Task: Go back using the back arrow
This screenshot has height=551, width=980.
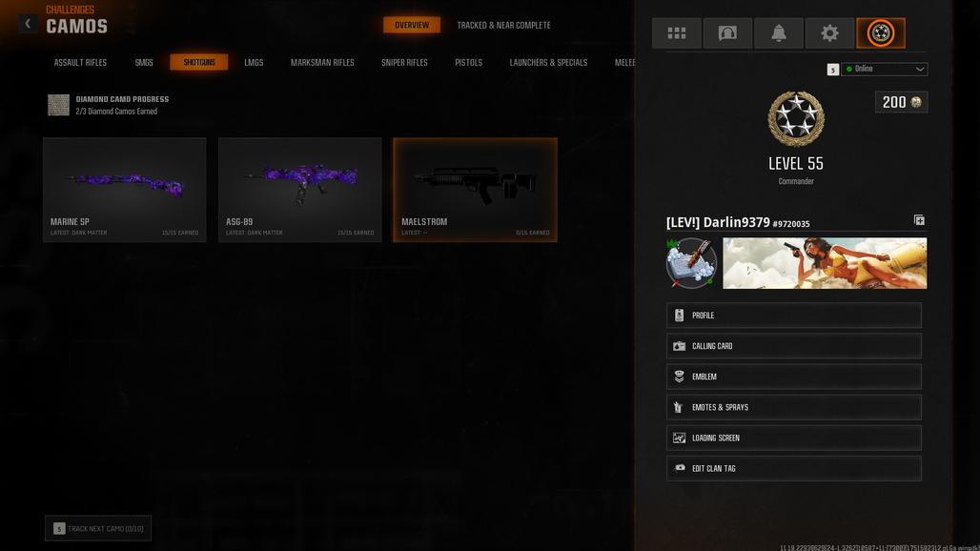Action: click(28, 24)
